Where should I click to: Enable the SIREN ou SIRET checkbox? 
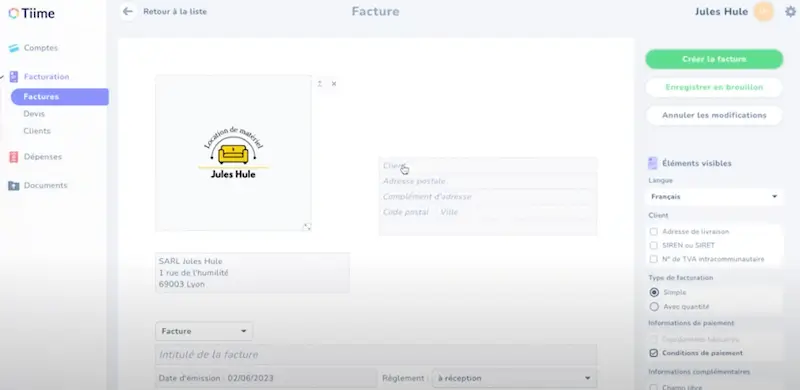pyautogui.click(x=654, y=246)
